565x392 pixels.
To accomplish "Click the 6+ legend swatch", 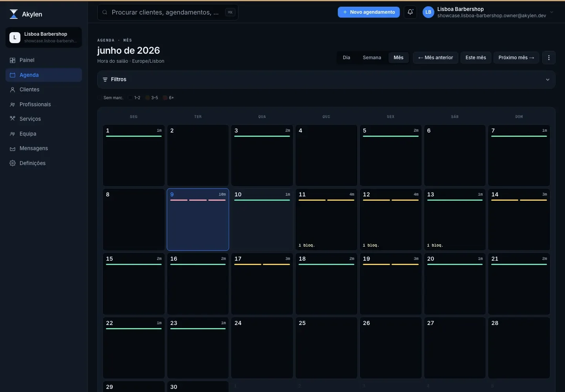I will coord(165,98).
